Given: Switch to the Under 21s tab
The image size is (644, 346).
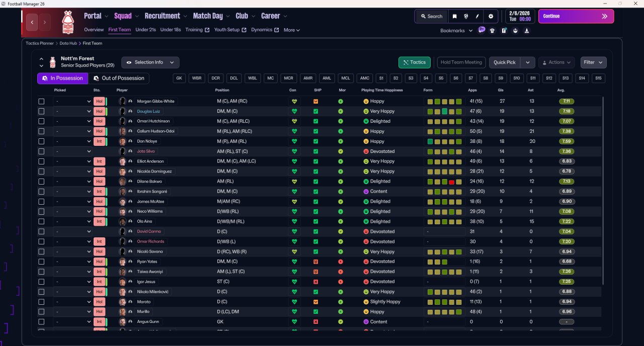Looking at the screenshot, I should tap(145, 30).
